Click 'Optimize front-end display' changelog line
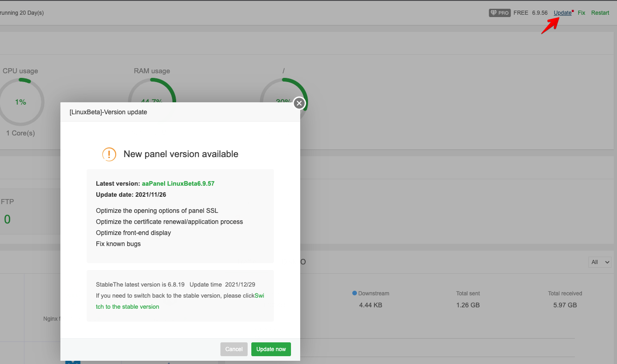The image size is (617, 364). point(133,233)
